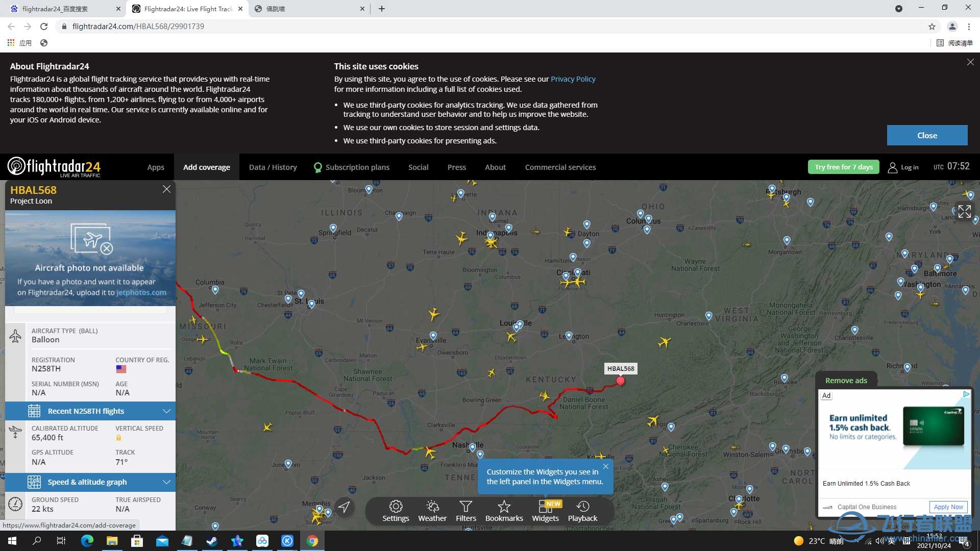Open the Filters tool
Screen dimensions: 980x551
(465, 511)
